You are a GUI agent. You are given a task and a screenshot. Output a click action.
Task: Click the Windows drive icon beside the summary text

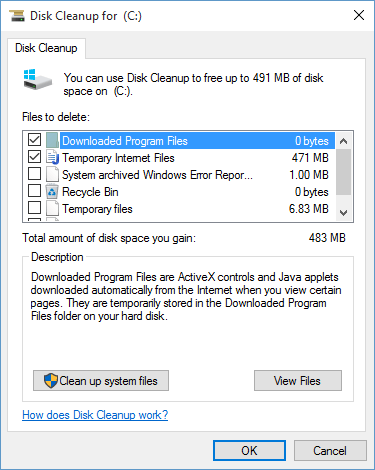38,79
